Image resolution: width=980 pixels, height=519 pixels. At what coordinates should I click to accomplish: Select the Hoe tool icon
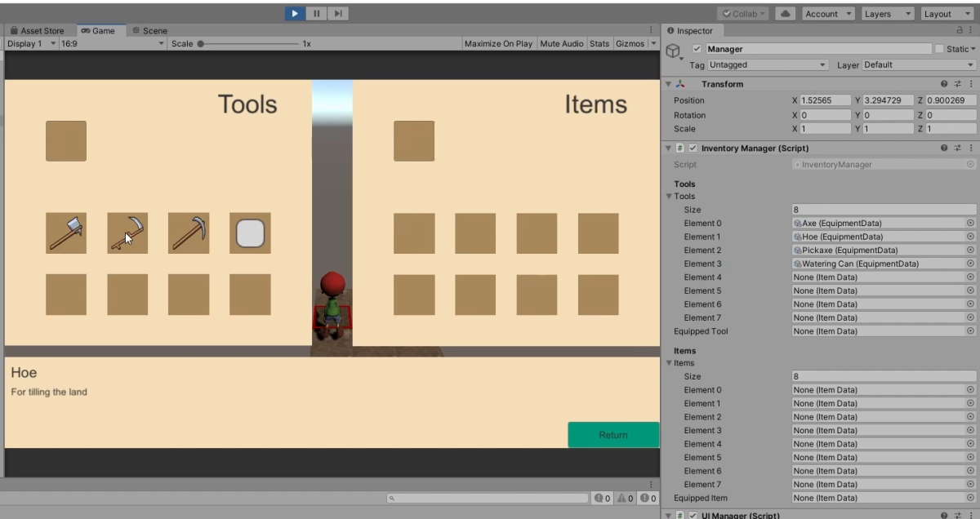tap(127, 233)
